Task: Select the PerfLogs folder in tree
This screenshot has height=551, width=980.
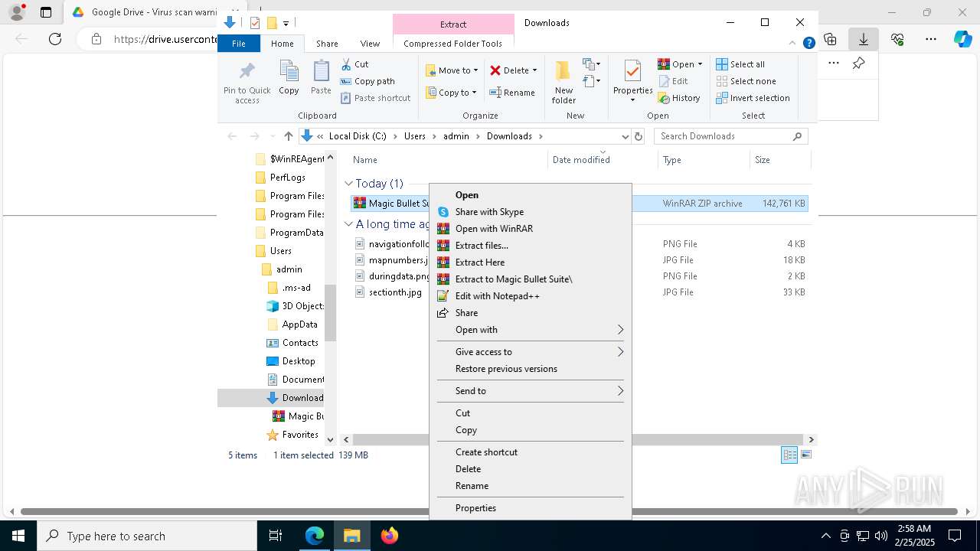Action: click(287, 178)
